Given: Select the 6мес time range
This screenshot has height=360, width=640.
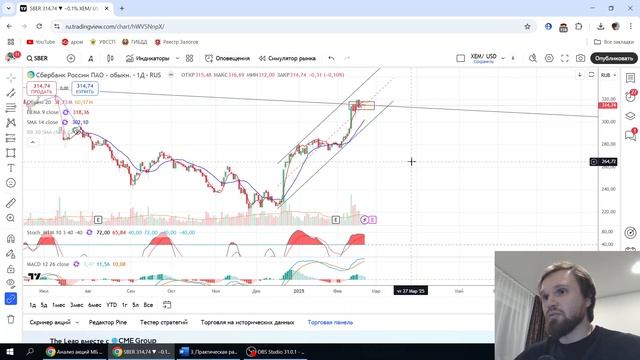Looking at the screenshot, I should [x=94, y=305].
